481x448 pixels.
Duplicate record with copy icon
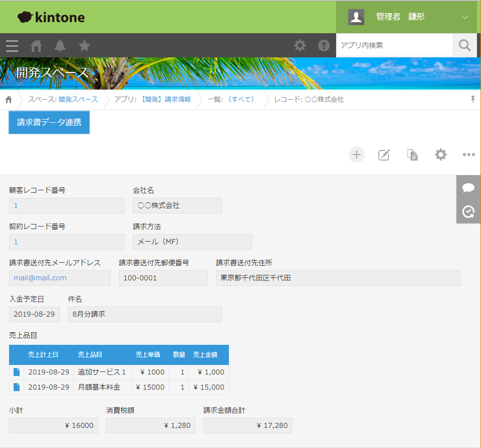tap(412, 155)
